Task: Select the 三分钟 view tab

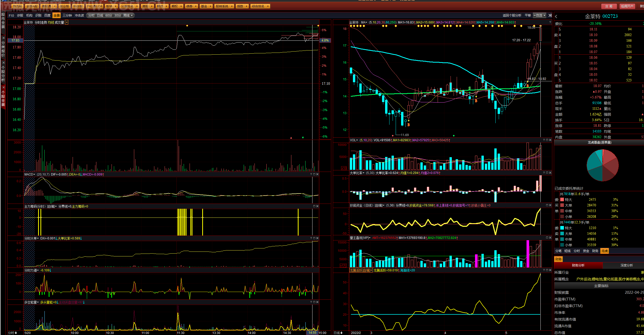Action: (x=67, y=15)
